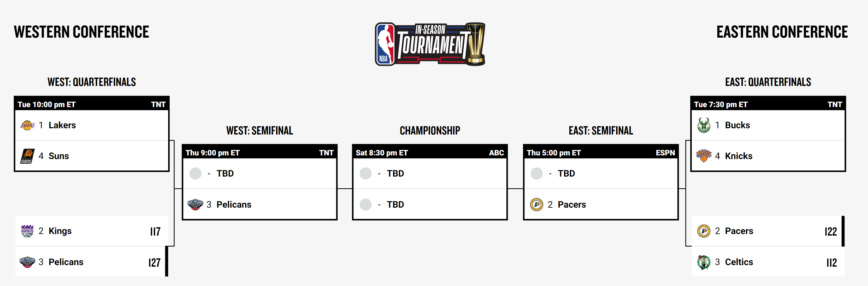Click the Bucks team logo
This screenshot has height=286, width=868.
point(704,125)
